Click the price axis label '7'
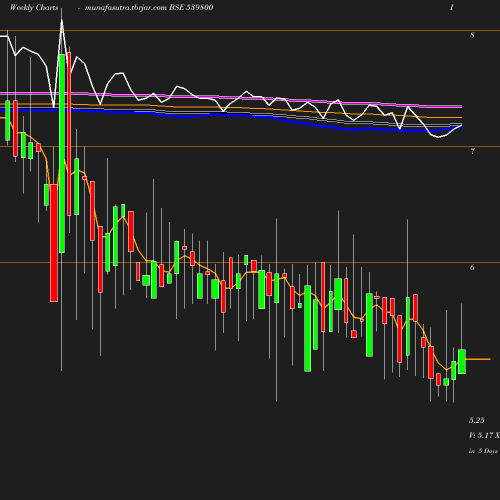The width and height of the screenshot is (500, 500). pos(472,151)
